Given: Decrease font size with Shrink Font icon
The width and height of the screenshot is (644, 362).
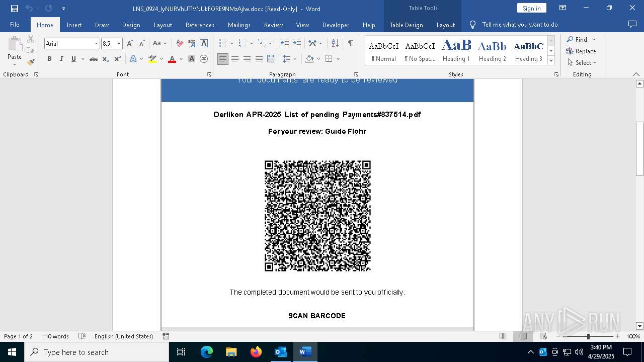Looking at the screenshot, I should 142,43.
